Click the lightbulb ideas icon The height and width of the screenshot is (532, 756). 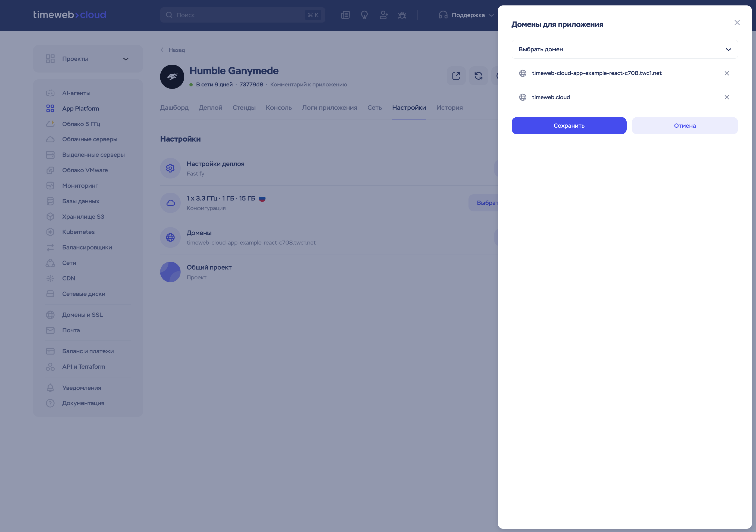point(364,15)
